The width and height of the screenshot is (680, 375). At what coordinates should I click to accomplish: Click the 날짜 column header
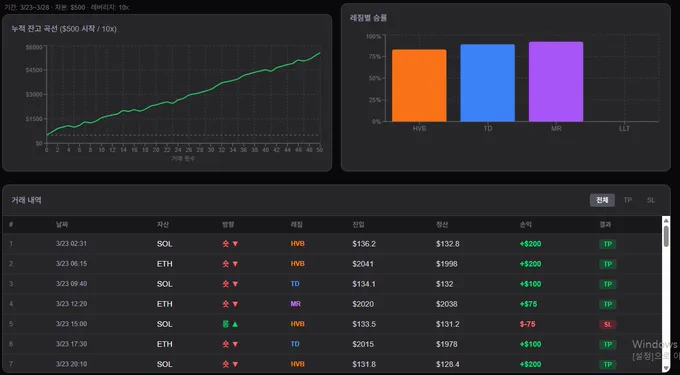(x=62, y=225)
